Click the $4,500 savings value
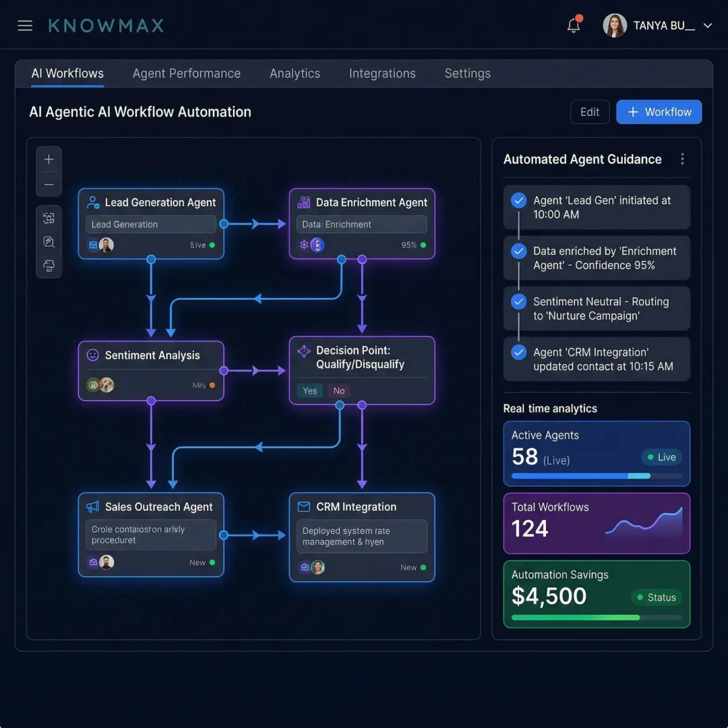Screen dimensions: 728x728 pos(549,596)
